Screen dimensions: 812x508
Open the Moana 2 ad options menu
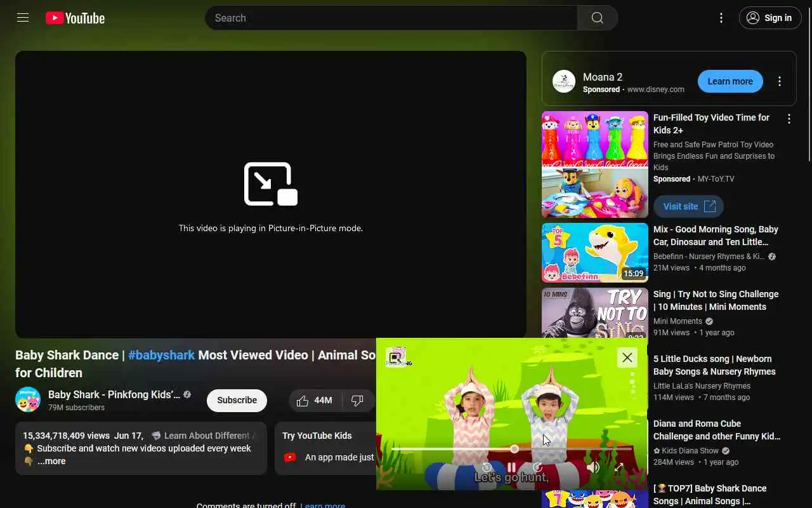click(780, 81)
